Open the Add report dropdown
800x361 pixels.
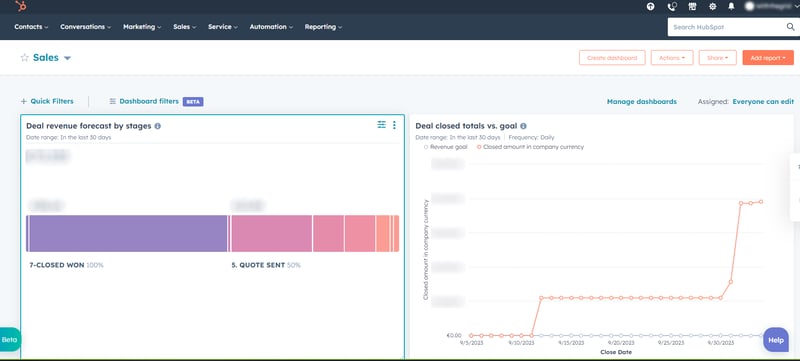click(x=768, y=58)
